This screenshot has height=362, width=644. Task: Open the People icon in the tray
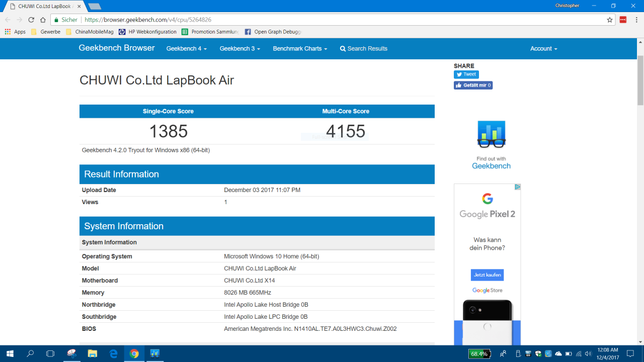tap(504, 353)
